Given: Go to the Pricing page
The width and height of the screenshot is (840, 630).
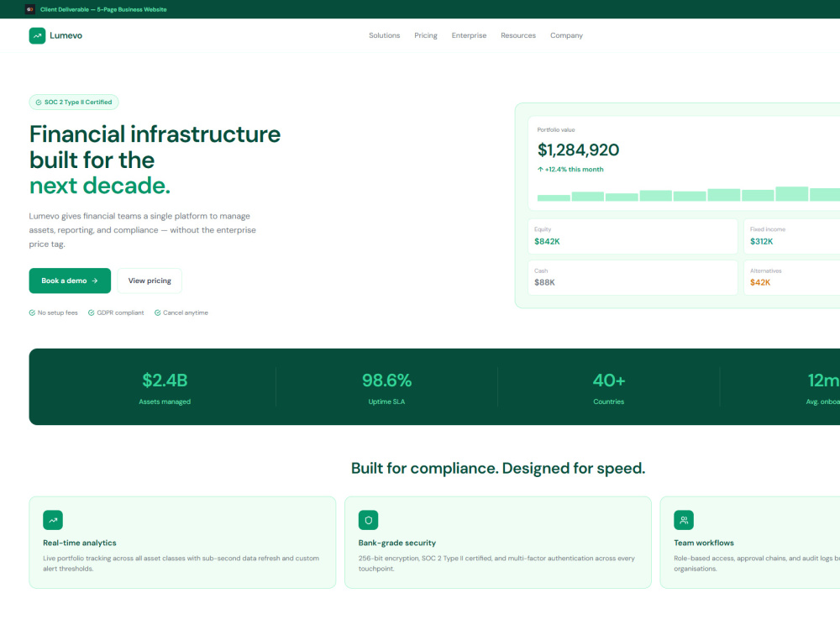Looking at the screenshot, I should (425, 35).
